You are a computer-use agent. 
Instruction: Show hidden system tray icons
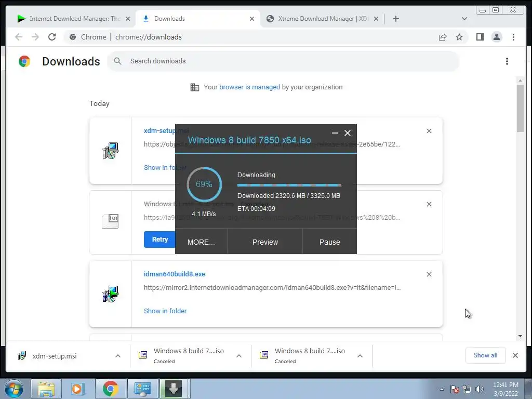(x=442, y=389)
